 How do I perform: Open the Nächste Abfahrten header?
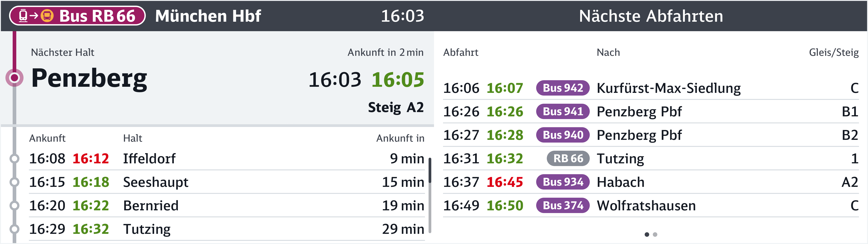pos(651,16)
